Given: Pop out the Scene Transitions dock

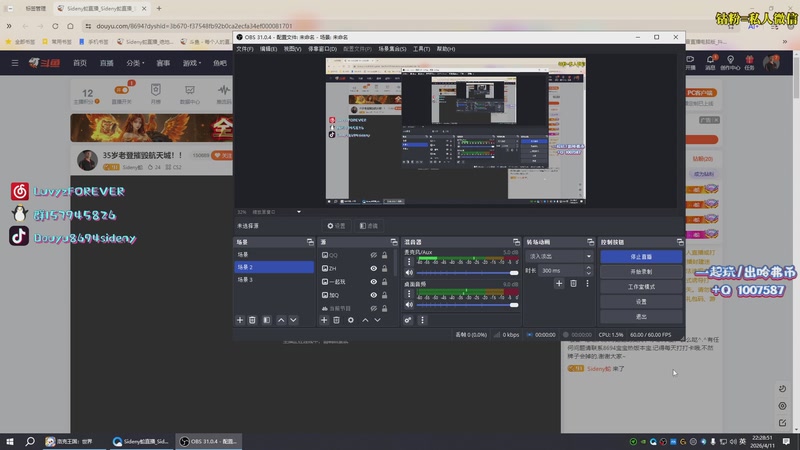Looking at the screenshot, I should click(x=590, y=242).
